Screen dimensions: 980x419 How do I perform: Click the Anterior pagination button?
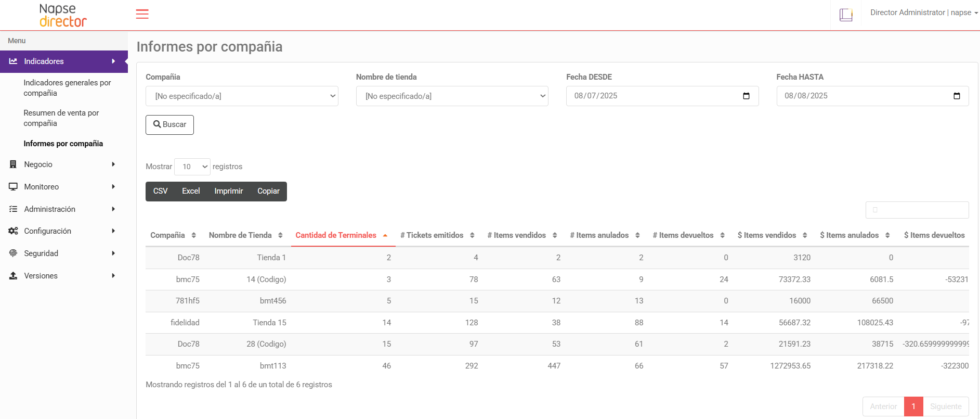883,407
